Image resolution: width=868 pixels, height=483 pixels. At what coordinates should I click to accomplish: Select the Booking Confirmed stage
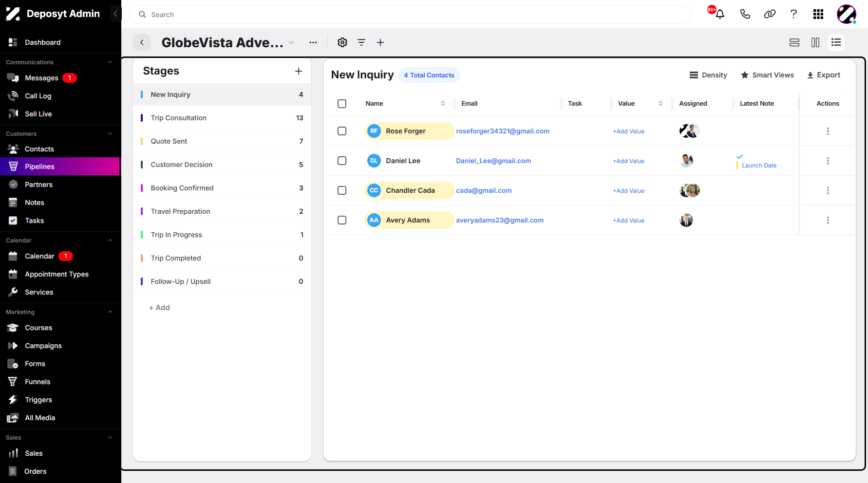(222, 188)
